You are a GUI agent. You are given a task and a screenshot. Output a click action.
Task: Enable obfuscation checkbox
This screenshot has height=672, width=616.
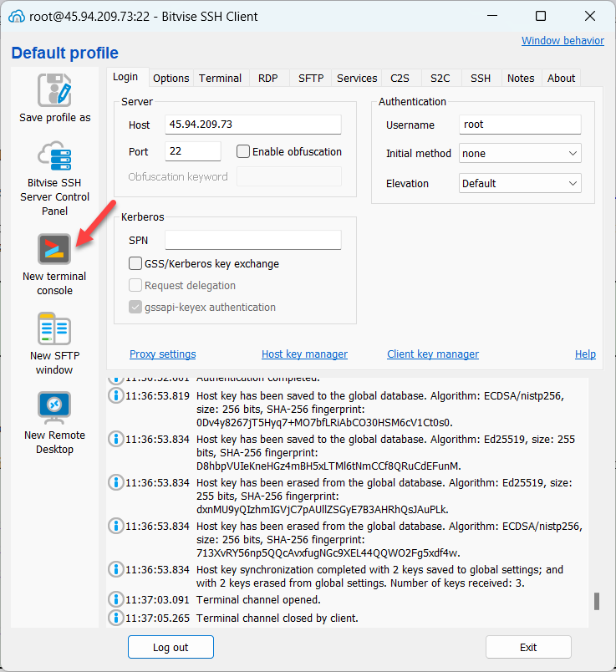coord(244,151)
